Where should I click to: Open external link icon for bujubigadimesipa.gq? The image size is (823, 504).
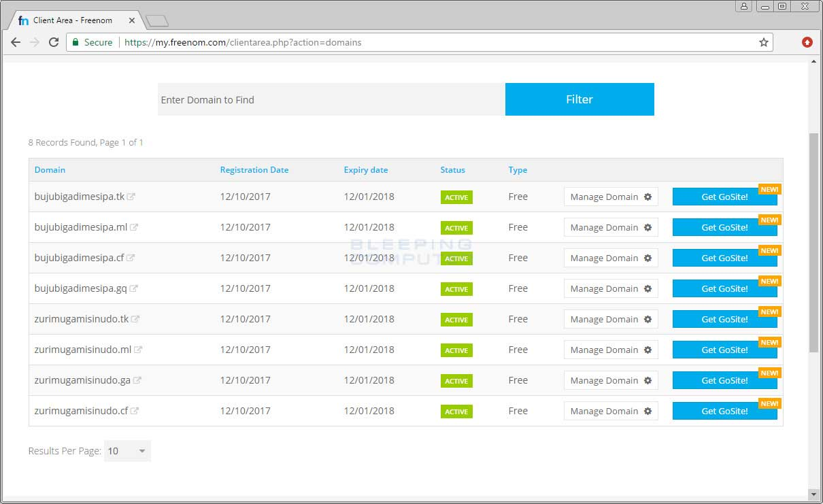click(x=133, y=288)
